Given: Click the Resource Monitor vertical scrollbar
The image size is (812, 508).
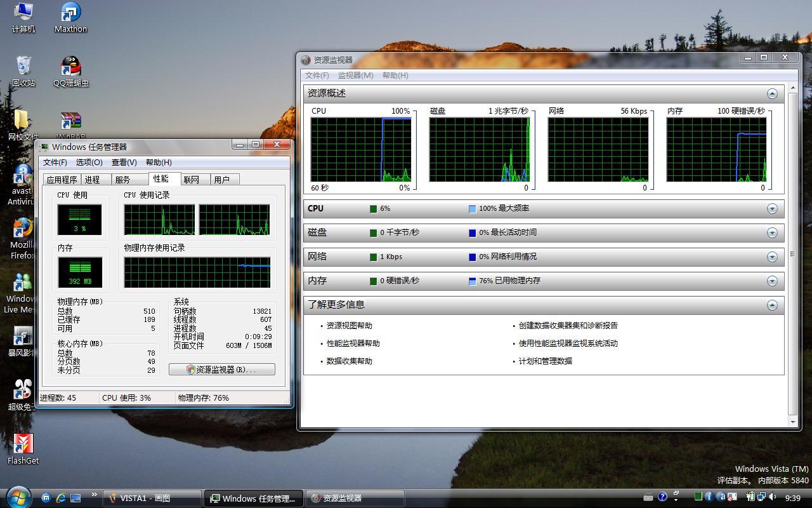Looking at the screenshot, I should coord(792,254).
